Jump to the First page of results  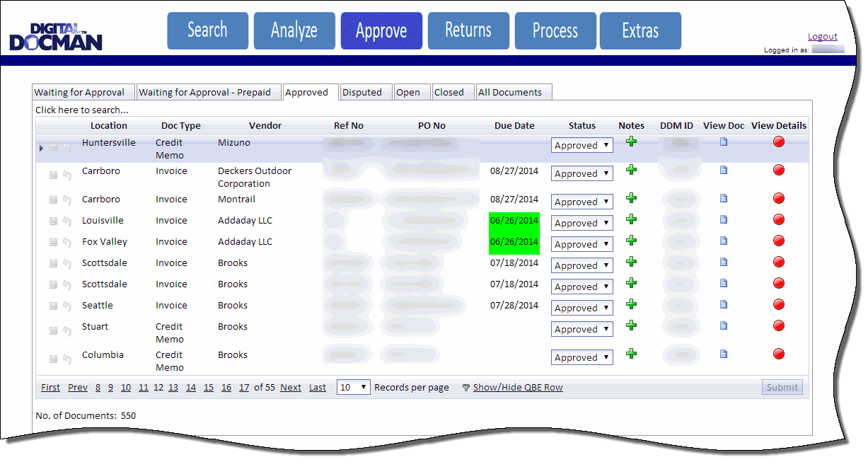(50, 388)
